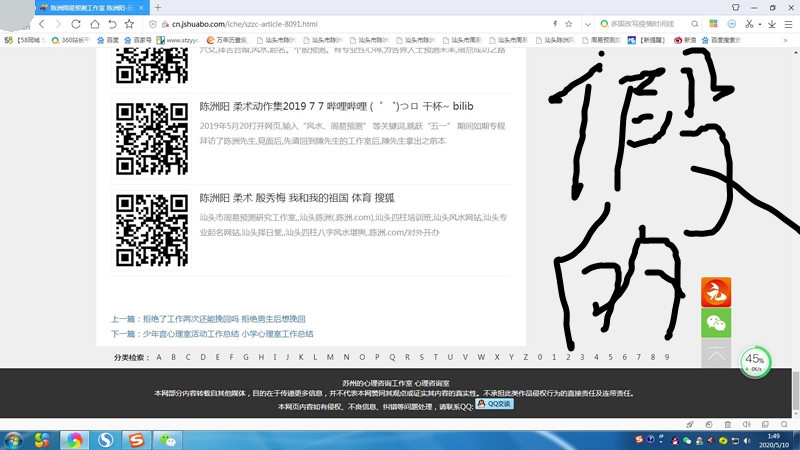
Task: Reload the page with the refresh icon
Action: coord(76,23)
